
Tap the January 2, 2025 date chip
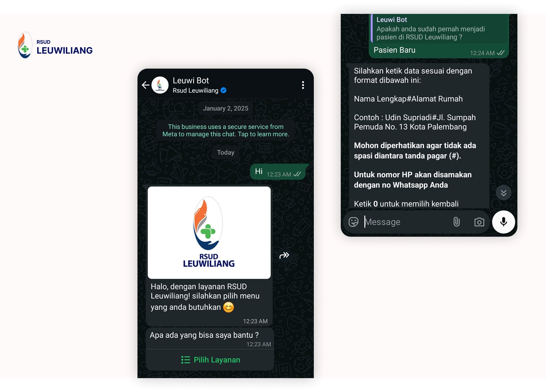pyautogui.click(x=226, y=108)
